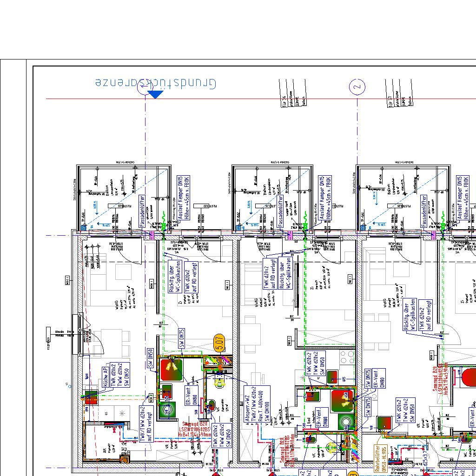Click the Grundstücksgrenze text label

point(156,82)
